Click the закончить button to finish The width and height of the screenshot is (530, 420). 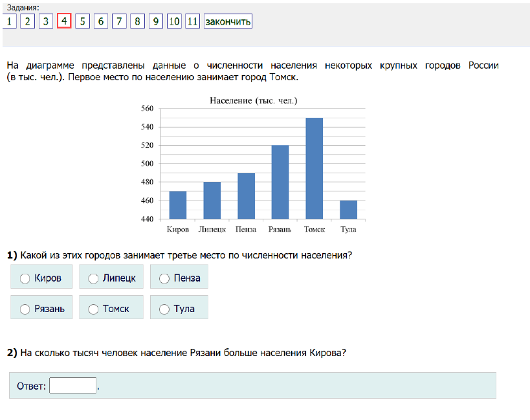(x=228, y=21)
